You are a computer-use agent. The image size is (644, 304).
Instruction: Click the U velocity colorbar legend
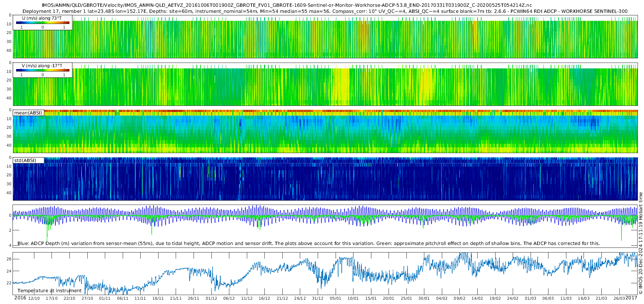click(x=43, y=23)
